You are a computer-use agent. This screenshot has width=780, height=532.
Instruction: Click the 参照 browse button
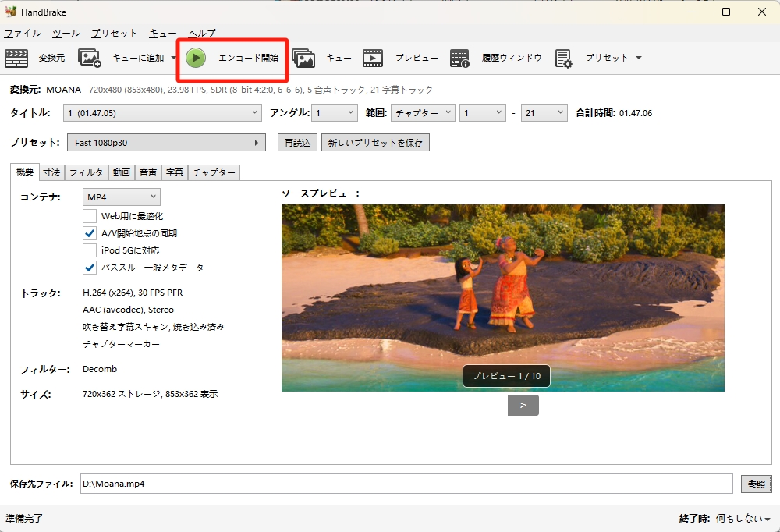(756, 484)
